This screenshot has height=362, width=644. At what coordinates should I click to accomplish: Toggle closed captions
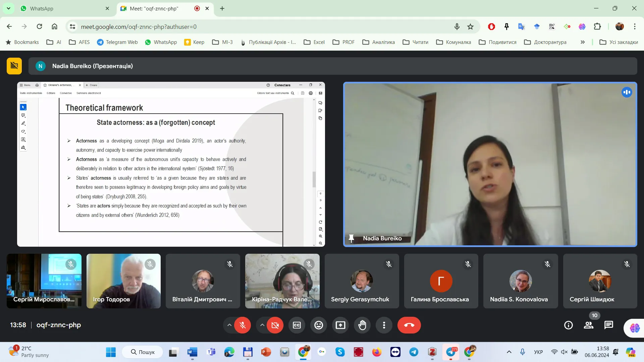point(297,325)
